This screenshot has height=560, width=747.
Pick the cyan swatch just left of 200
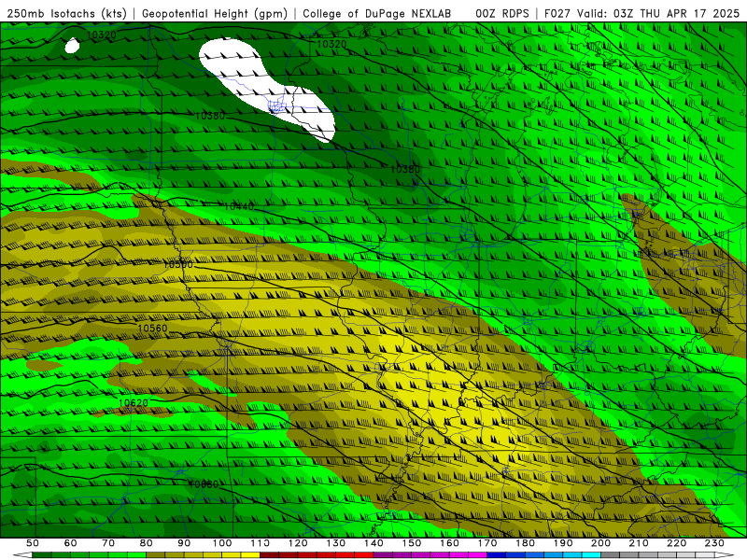pos(592,555)
